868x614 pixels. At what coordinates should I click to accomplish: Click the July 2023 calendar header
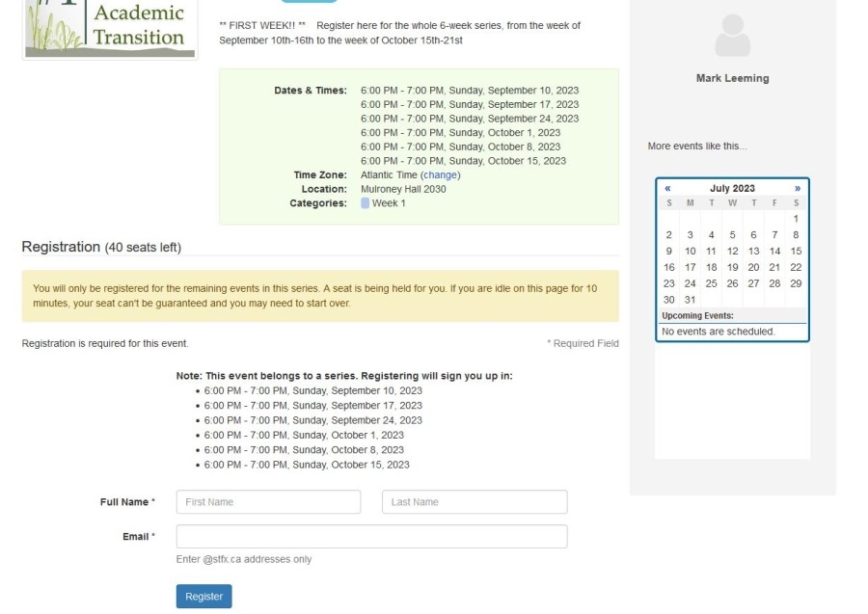coord(731,188)
